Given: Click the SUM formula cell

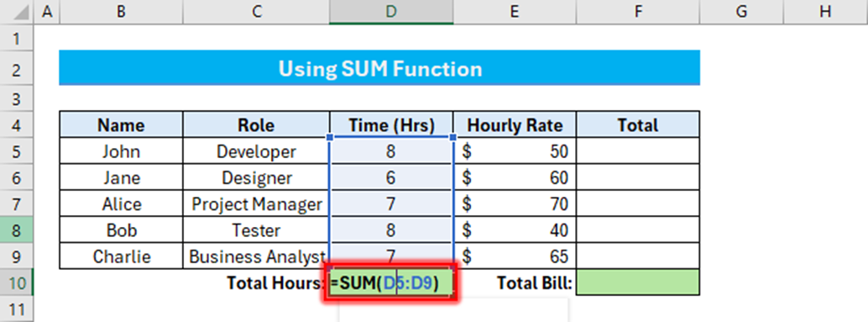Looking at the screenshot, I should 391,283.
